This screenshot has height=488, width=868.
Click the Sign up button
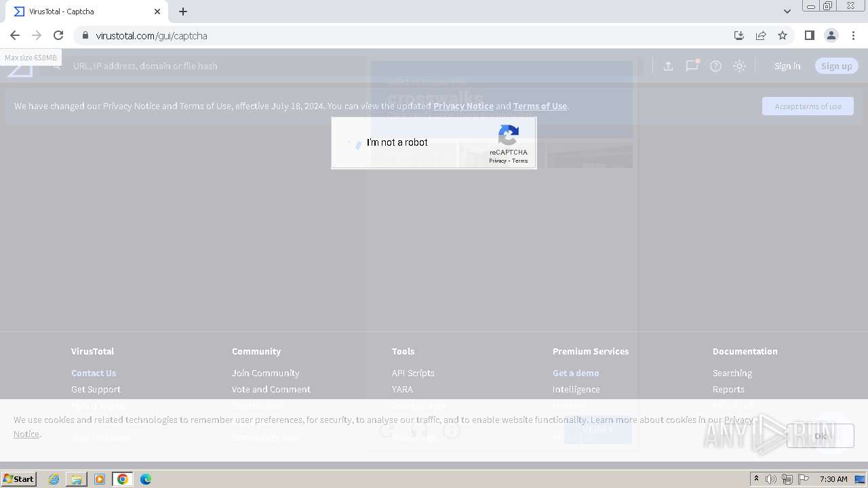[836, 66]
